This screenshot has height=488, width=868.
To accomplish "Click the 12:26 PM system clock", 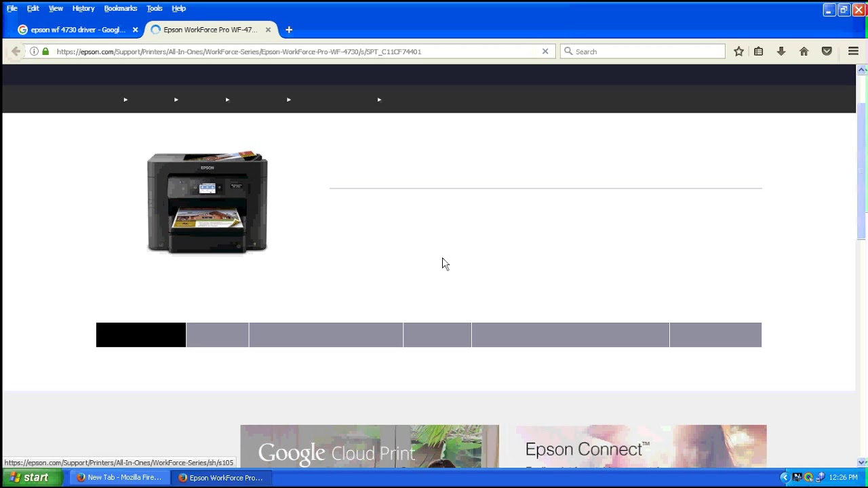I will click(844, 477).
